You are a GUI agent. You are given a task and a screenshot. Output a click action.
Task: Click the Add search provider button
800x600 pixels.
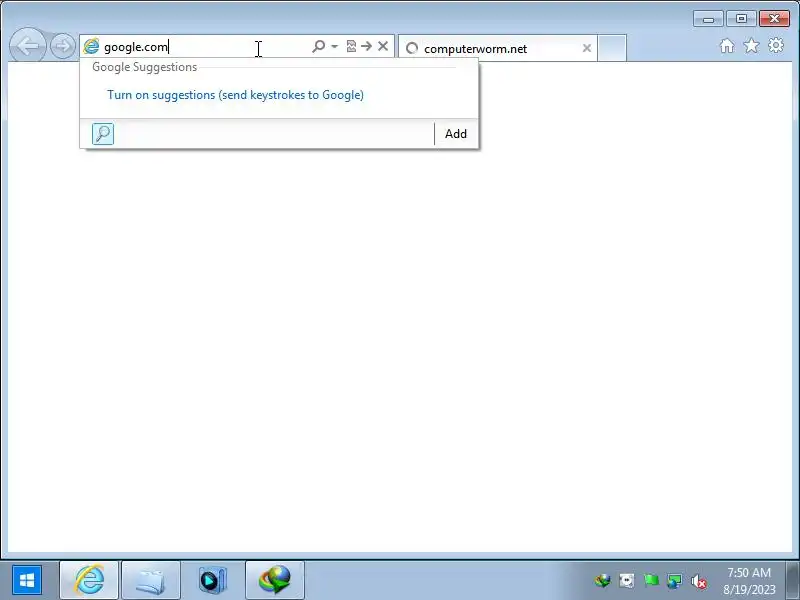click(456, 134)
